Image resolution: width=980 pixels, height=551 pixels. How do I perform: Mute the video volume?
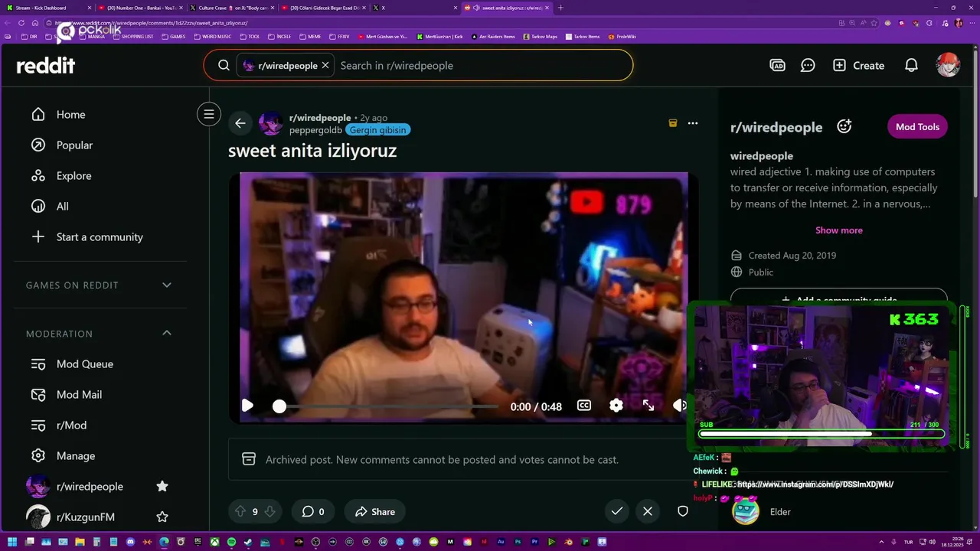pos(680,406)
